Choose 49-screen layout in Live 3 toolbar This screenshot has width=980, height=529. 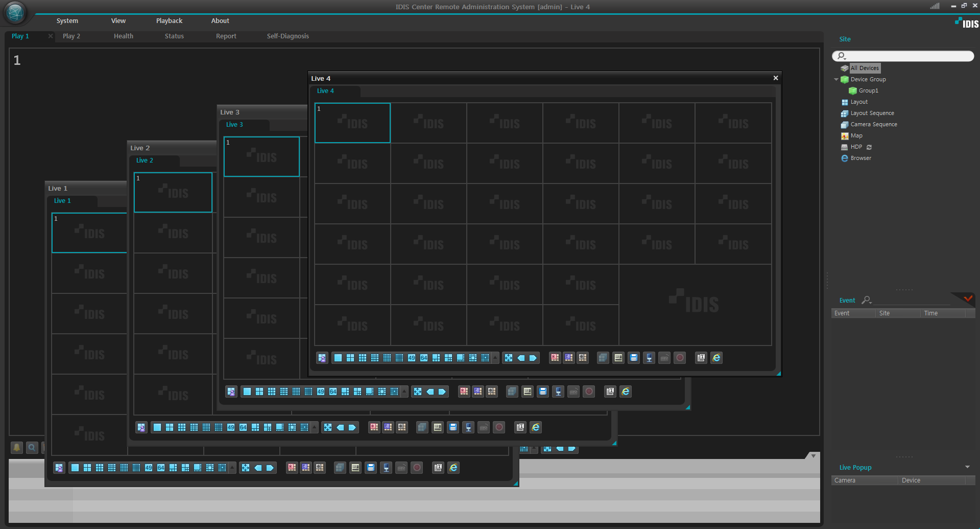pyautogui.click(x=321, y=392)
